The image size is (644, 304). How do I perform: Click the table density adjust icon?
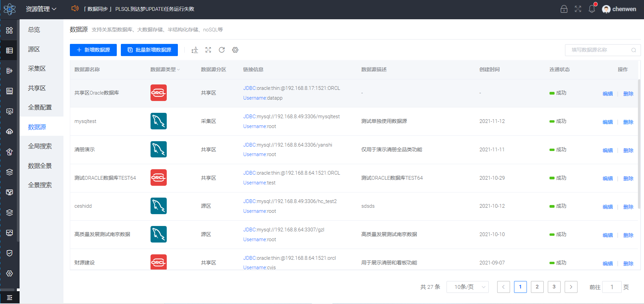pos(195,50)
